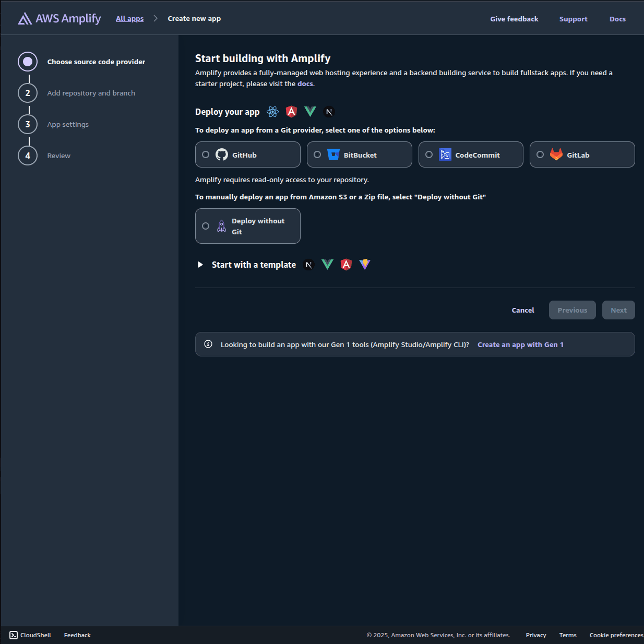Open the Terms footer link
Viewport: 644px width, 644px height.
point(568,635)
